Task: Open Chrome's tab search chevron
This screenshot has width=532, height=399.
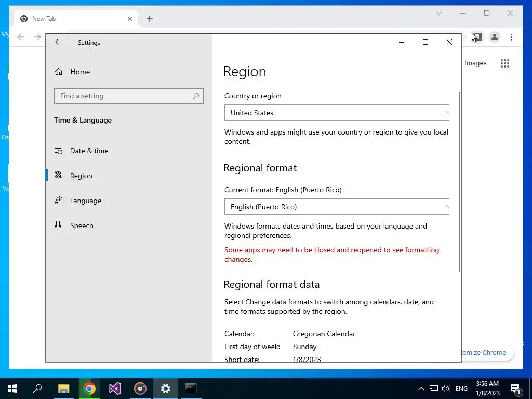Action: pyautogui.click(x=439, y=13)
